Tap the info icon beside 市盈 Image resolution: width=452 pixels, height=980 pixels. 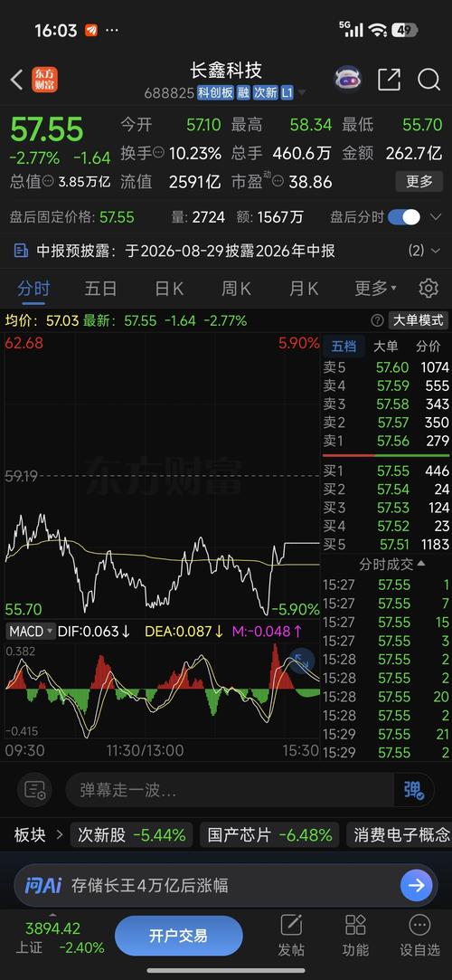pyautogui.click(x=278, y=182)
